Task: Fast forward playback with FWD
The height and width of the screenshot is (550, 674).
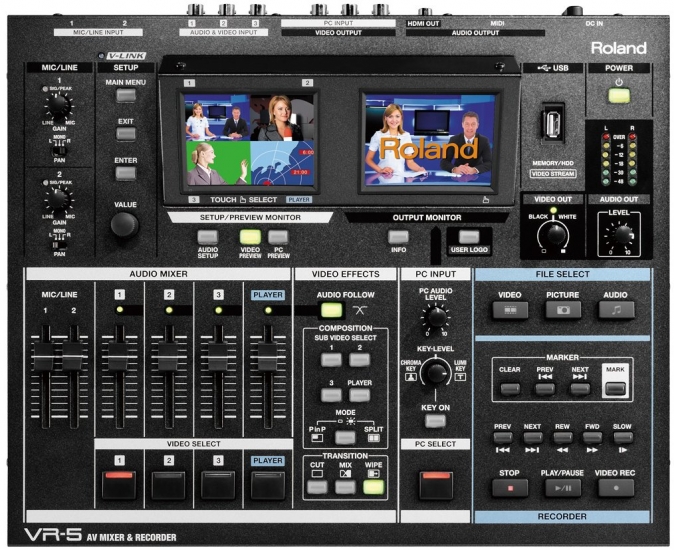Action: [592, 437]
